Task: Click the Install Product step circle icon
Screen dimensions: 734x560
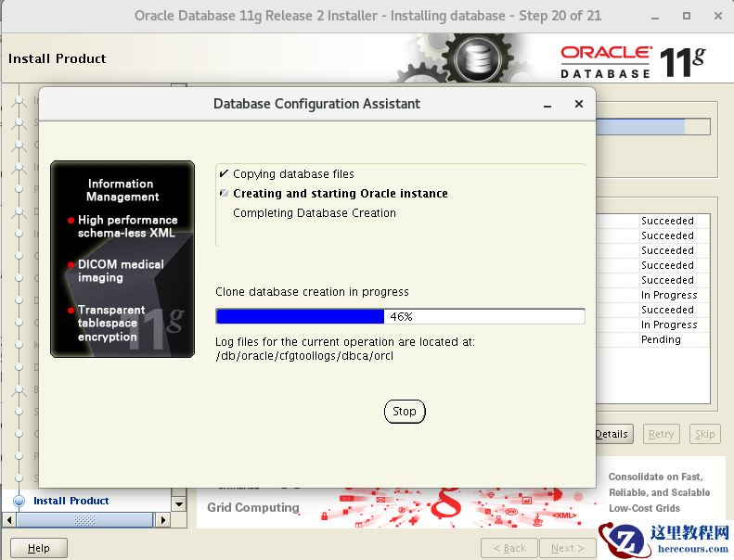Action: pos(19,501)
